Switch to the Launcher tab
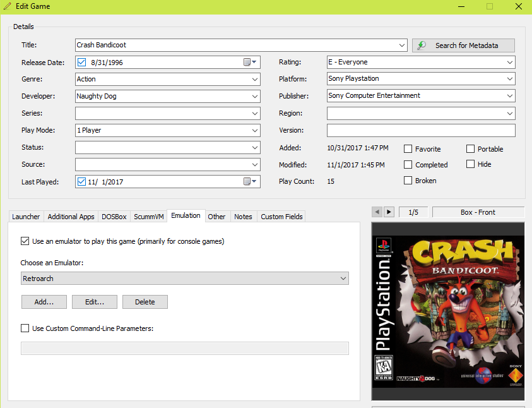 click(26, 217)
